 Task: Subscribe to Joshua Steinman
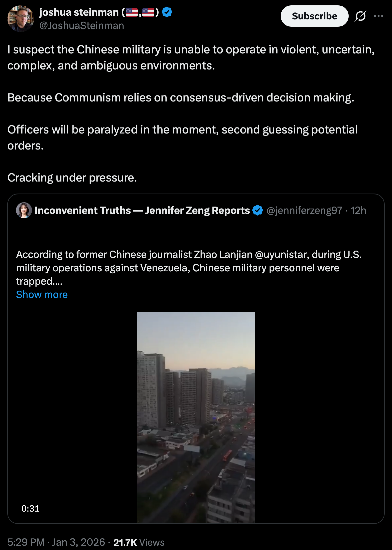tap(314, 16)
